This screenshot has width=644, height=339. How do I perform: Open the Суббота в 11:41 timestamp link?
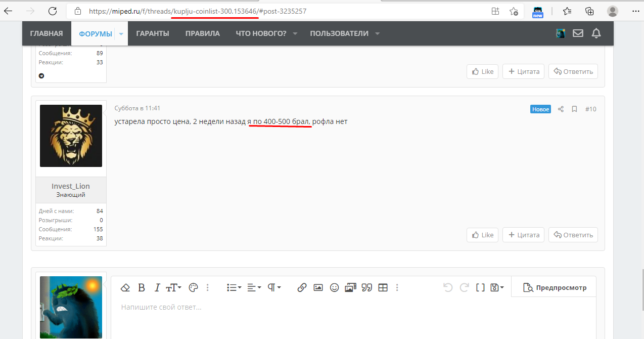137,108
